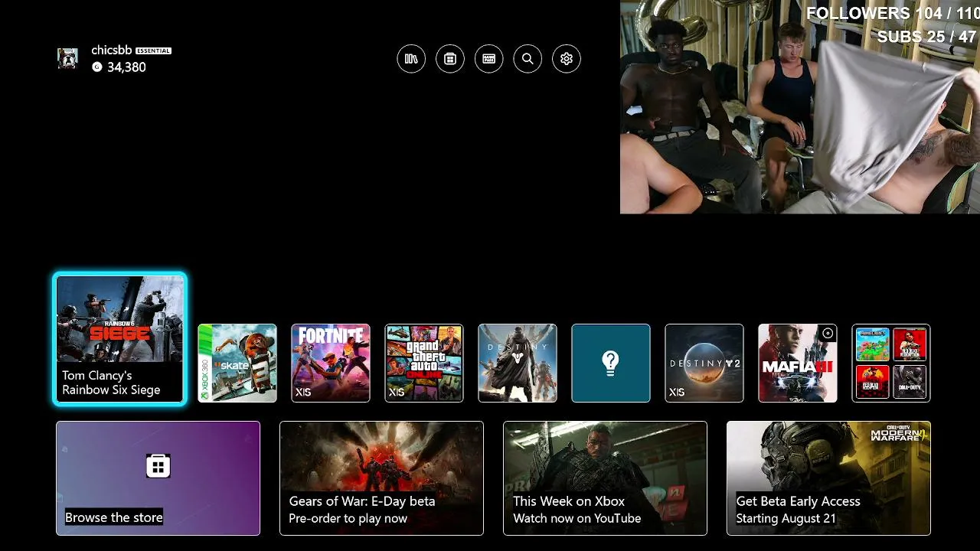Launch Tom Clancy's Rainbow Six Siege tile
The image size is (980, 551).
point(119,338)
